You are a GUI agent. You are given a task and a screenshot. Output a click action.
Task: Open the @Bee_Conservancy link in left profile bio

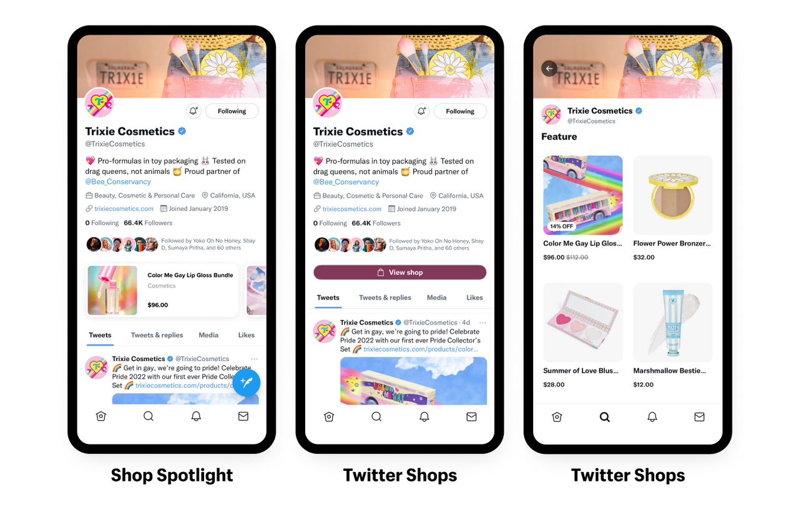(118, 181)
